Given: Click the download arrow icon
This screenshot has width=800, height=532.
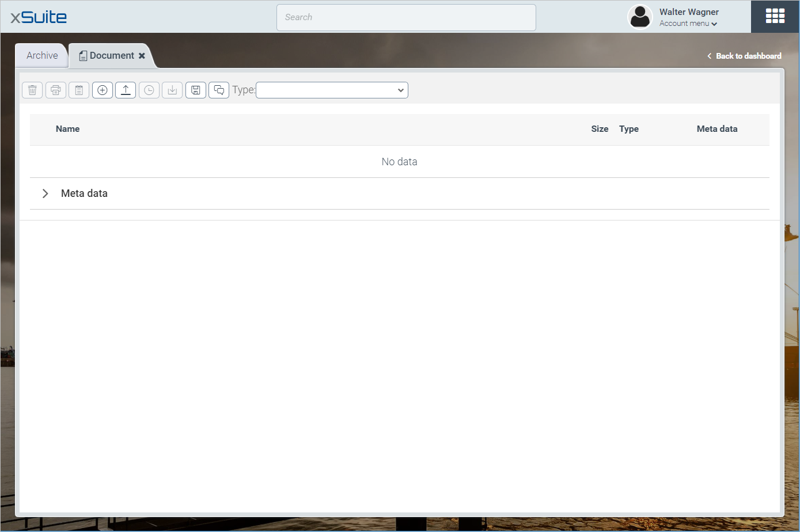Looking at the screenshot, I should point(172,90).
